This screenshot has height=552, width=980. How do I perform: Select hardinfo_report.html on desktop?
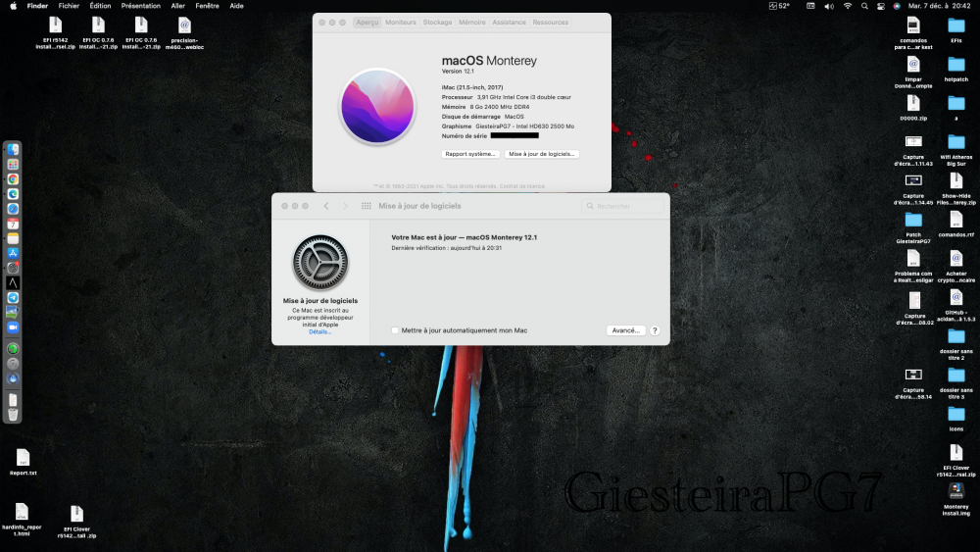[x=22, y=520]
